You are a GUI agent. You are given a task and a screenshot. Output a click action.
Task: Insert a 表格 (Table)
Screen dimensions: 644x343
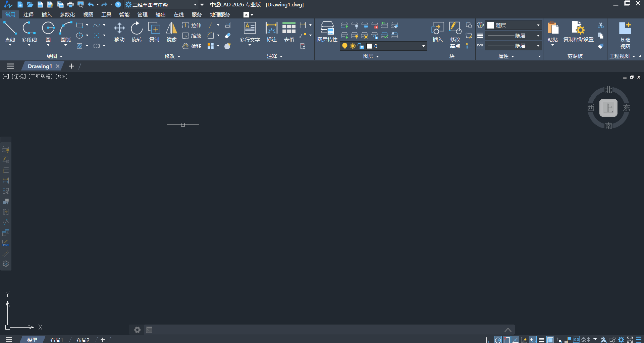click(x=289, y=32)
